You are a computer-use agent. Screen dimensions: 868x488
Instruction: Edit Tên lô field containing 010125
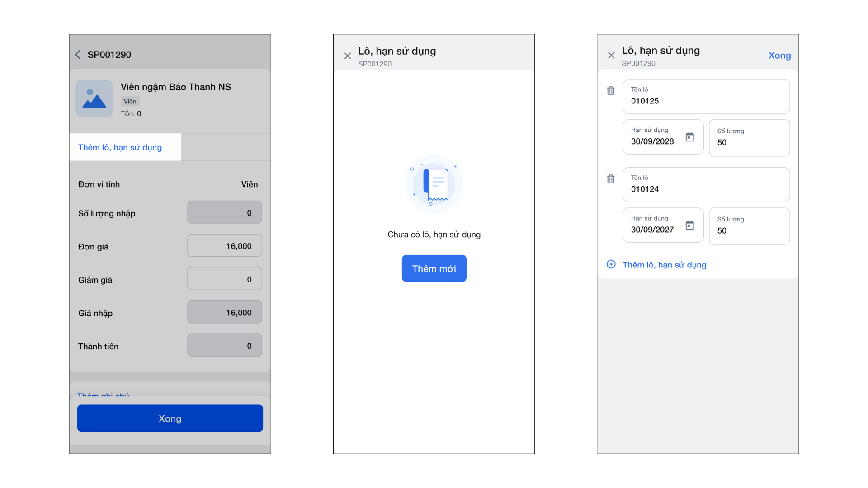point(706,97)
